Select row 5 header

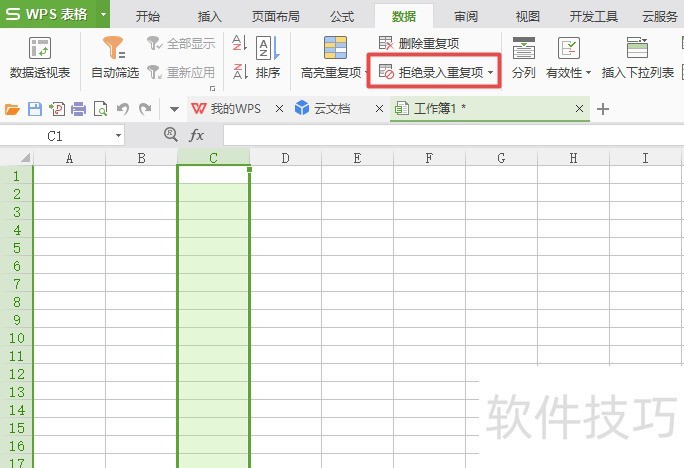coord(17,248)
